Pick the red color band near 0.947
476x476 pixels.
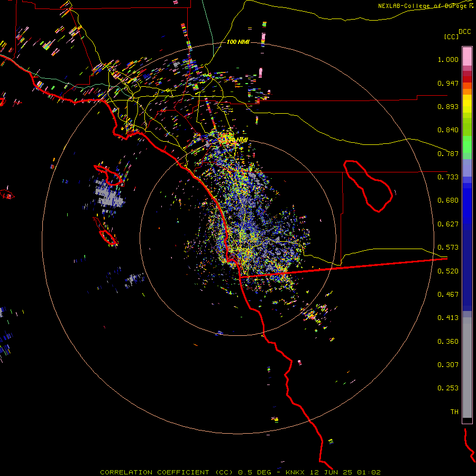(x=467, y=79)
